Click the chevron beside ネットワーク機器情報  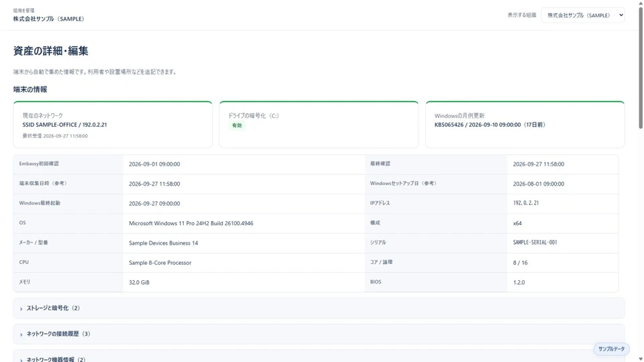(21, 360)
